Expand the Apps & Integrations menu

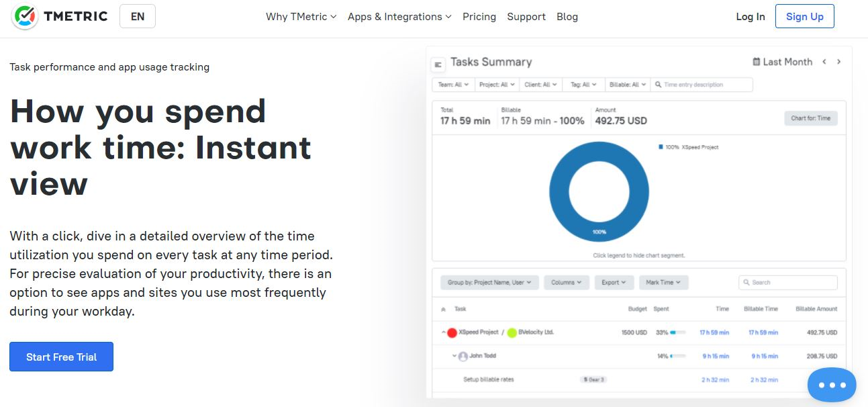pos(399,17)
